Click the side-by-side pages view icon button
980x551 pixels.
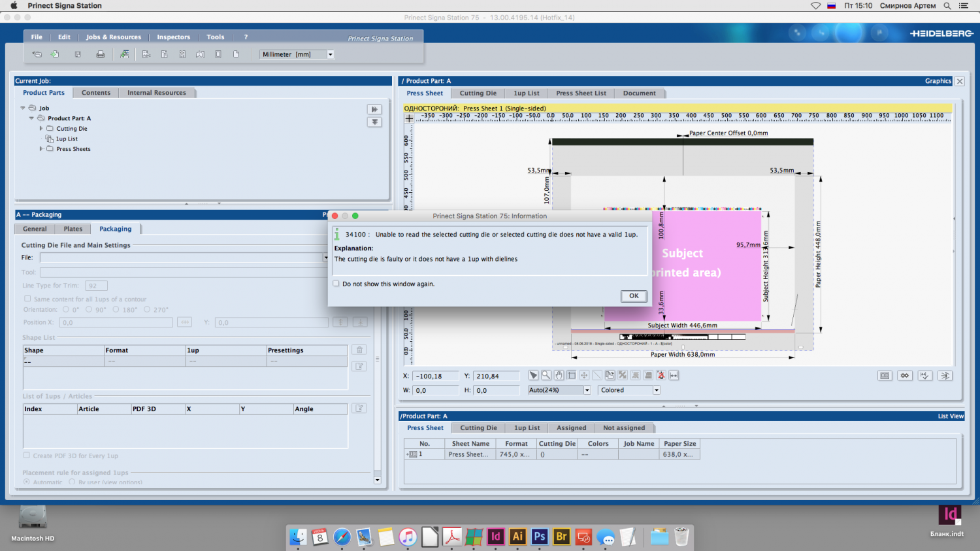pos(885,376)
